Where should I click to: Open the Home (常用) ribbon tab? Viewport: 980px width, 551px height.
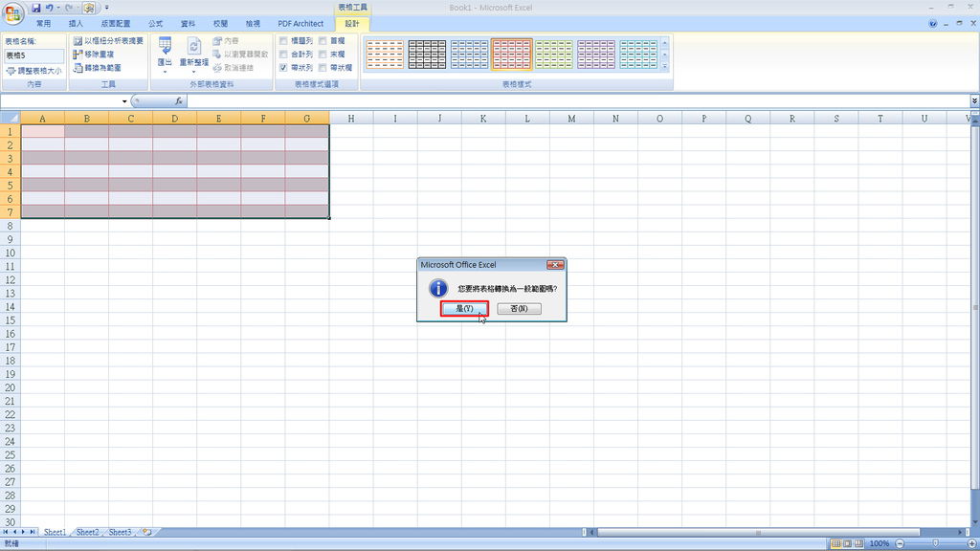pyautogui.click(x=43, y=24)
